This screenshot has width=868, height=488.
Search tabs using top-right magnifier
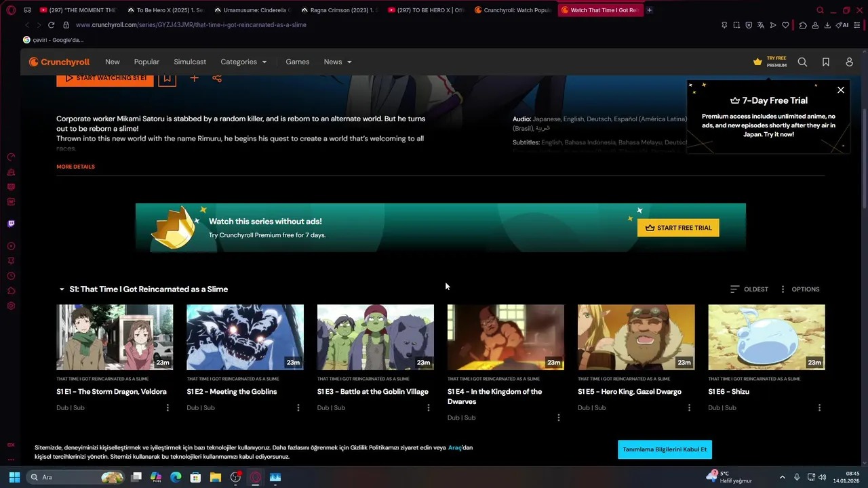tap(820, 10)
